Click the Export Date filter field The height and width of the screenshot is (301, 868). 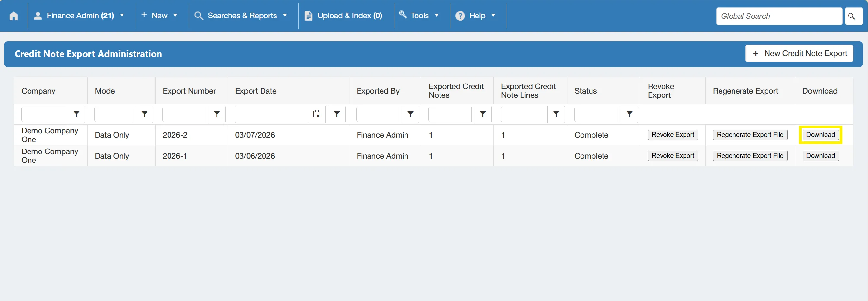[271, 114]
